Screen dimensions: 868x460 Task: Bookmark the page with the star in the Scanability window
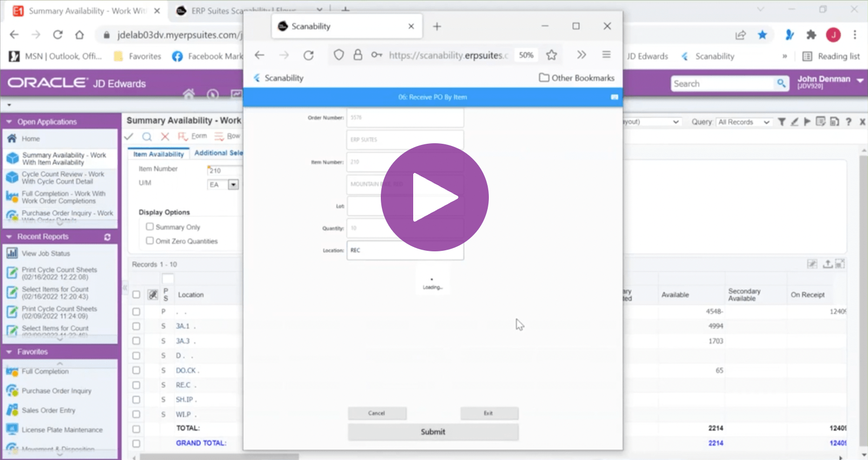pos(551,55)
